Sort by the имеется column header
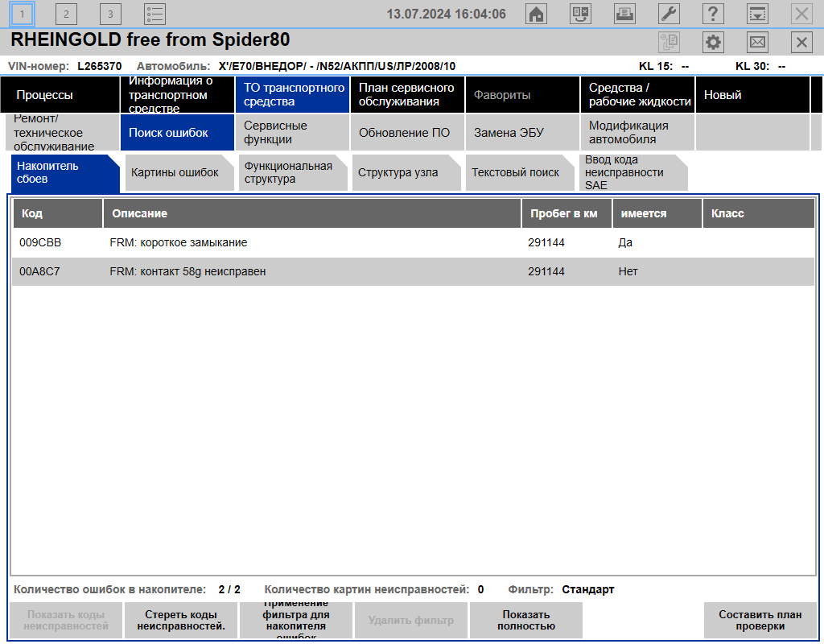824x644 pixels. 657,213
